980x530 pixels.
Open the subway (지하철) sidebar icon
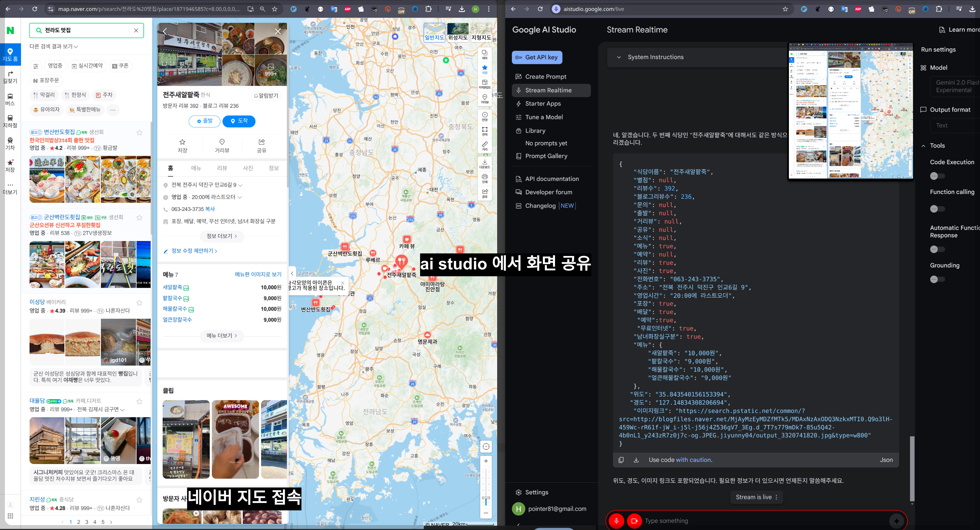click(10, 121)
